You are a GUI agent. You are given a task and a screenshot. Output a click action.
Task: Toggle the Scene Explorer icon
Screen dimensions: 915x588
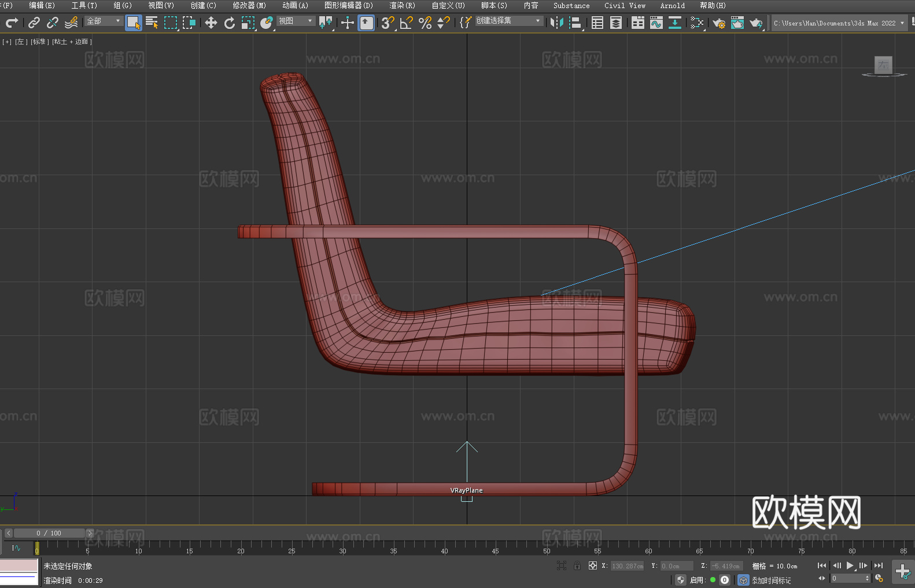tap(597, 23)
